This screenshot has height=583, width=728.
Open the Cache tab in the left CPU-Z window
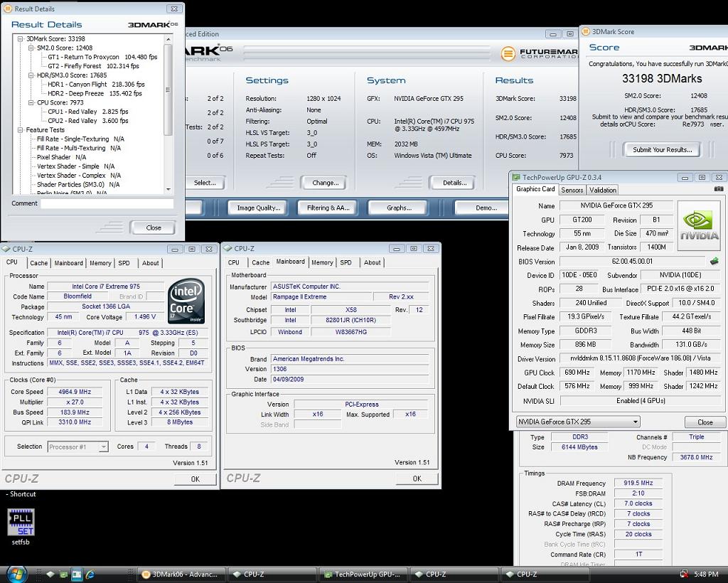(39, 263)
